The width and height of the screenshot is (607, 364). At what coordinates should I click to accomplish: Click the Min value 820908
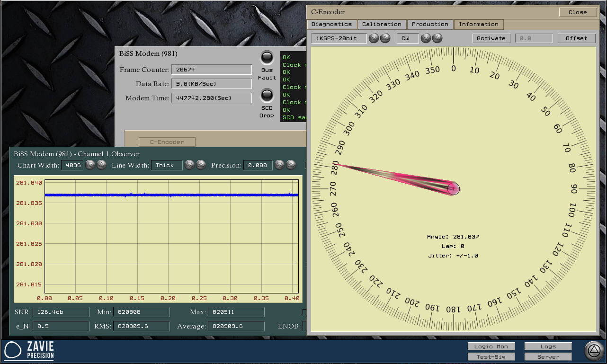pos(142,312)
